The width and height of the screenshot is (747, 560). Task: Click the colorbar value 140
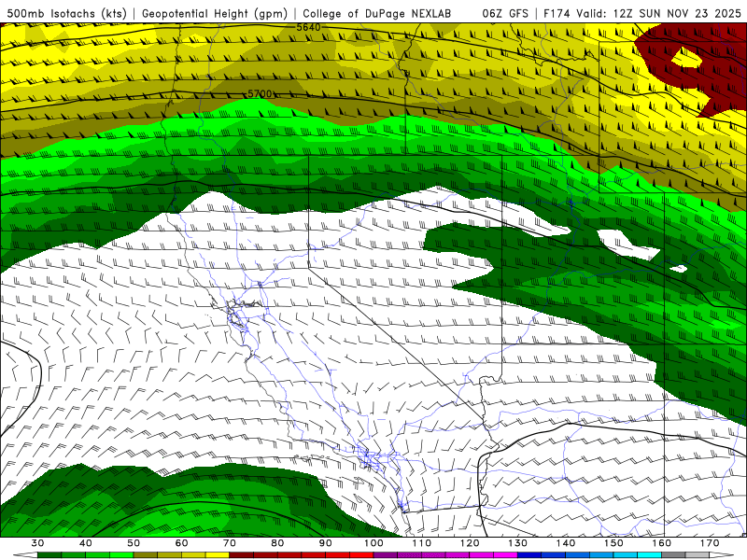[566, 543]
